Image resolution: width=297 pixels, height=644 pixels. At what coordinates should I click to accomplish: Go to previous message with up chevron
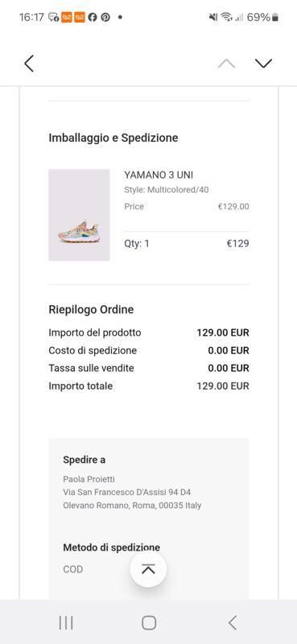coord(226,64)
